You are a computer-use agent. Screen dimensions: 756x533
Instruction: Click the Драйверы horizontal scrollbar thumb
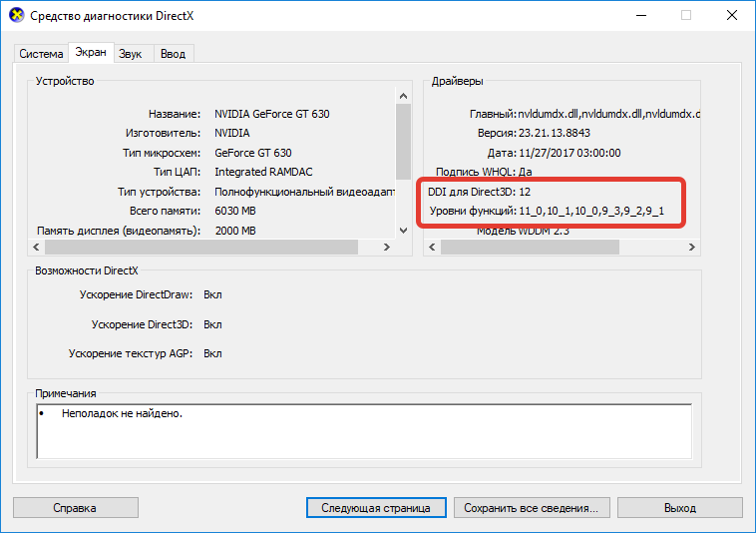tap(530, 247)
